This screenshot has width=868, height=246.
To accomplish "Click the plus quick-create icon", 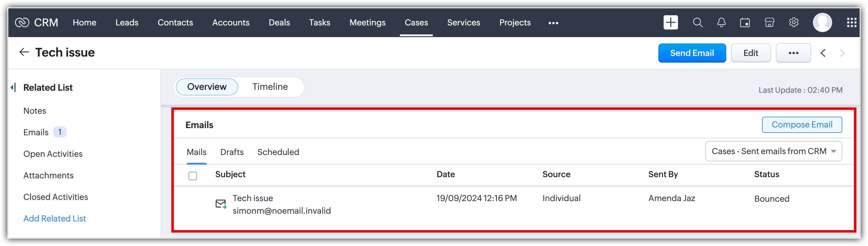I will (670, 22).
